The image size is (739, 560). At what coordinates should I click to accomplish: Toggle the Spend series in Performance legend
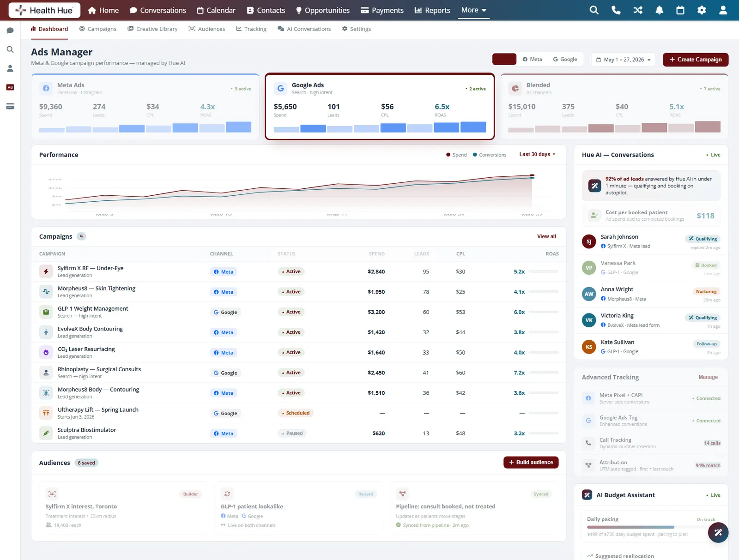tap(456, 155)
